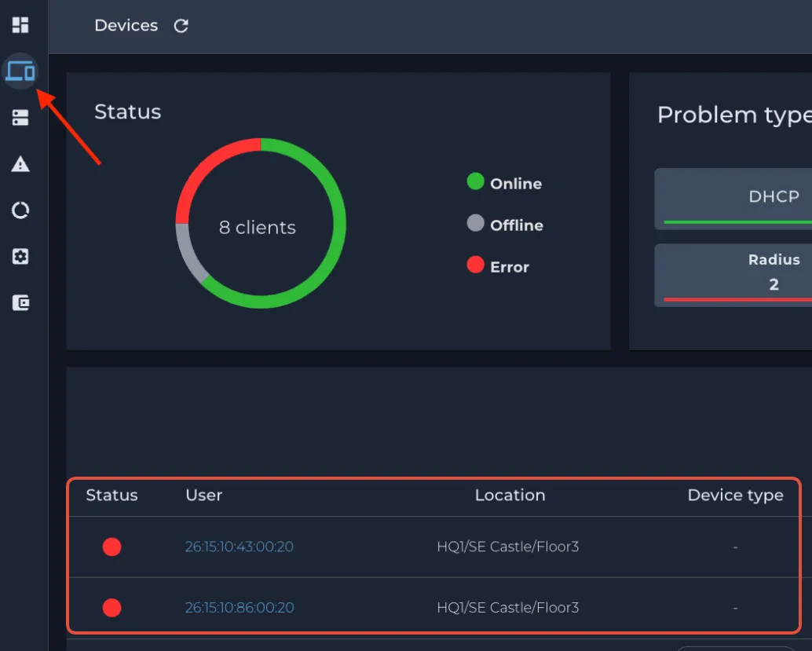Select the Devices icon in sidebar
The height and width of the screenshot is (651, 812).
click(20, 71)
